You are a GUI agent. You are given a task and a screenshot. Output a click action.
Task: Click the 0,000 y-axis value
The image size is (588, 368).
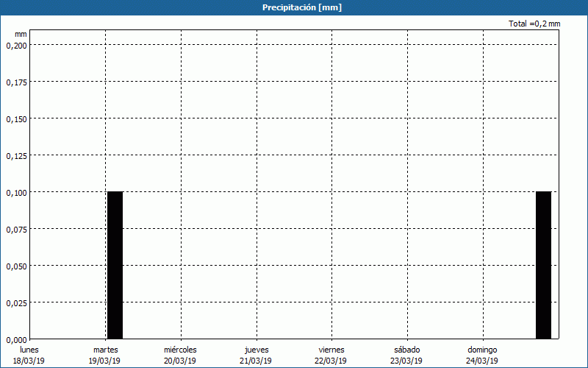[x=17, y=340]
